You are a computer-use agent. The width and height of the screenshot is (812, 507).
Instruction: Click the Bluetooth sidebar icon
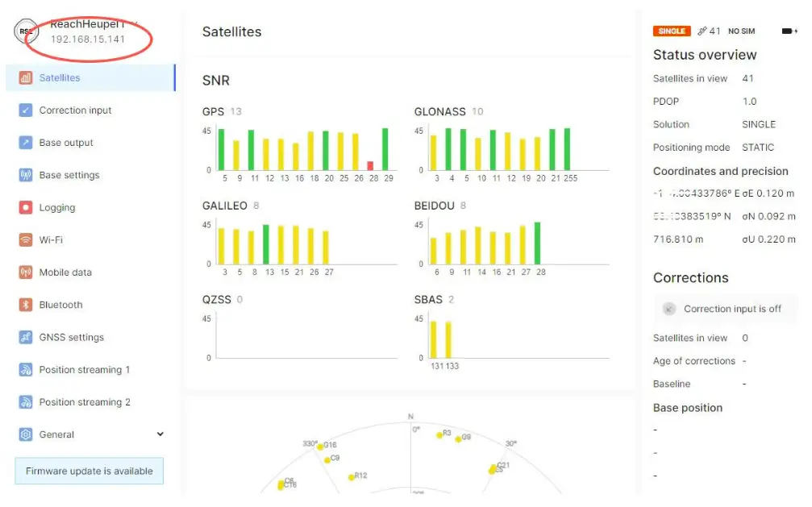[x=25, y=305]
